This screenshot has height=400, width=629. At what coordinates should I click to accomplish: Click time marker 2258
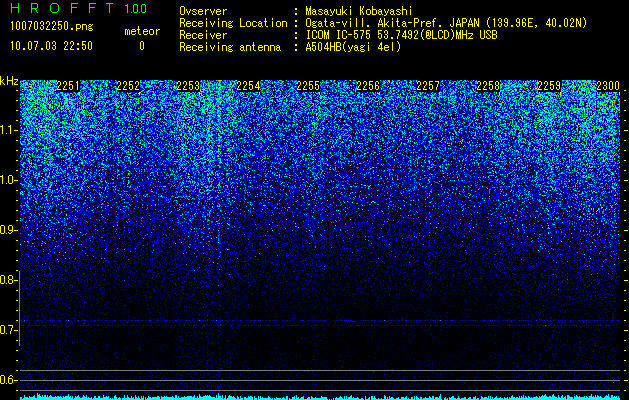click(488, 86)
